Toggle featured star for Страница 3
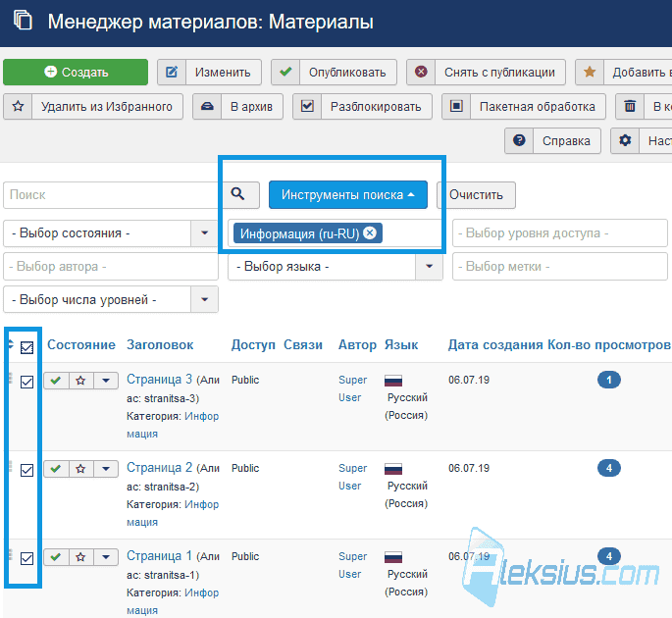Screen dimensions: 672x618 click(x=80, y=381)
